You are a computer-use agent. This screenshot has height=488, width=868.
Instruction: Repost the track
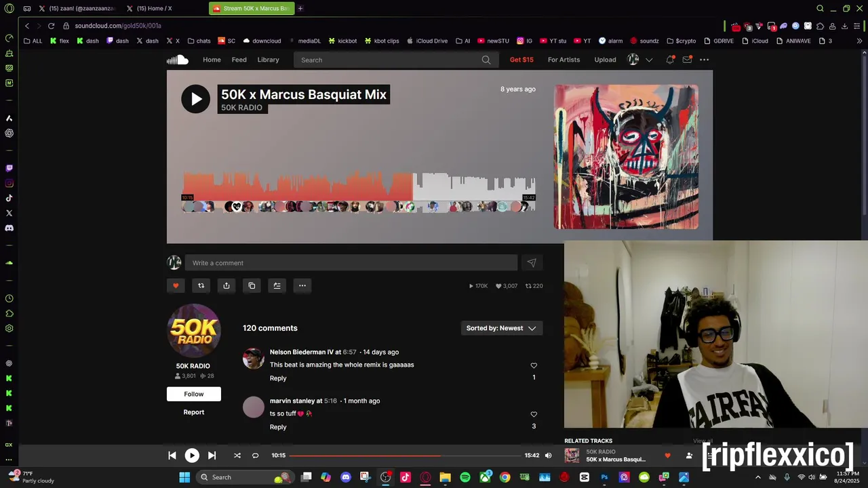point(201,285)
